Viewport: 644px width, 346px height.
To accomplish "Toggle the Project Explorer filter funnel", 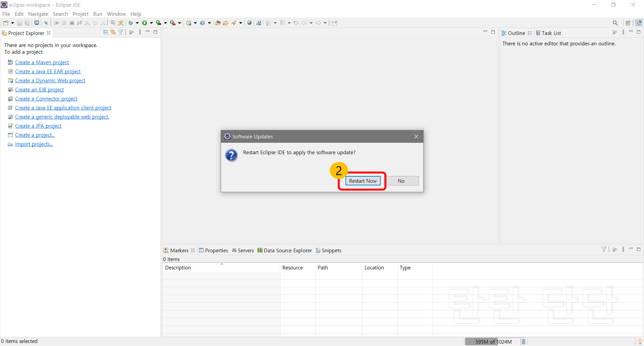I will (x=121, y=32).
